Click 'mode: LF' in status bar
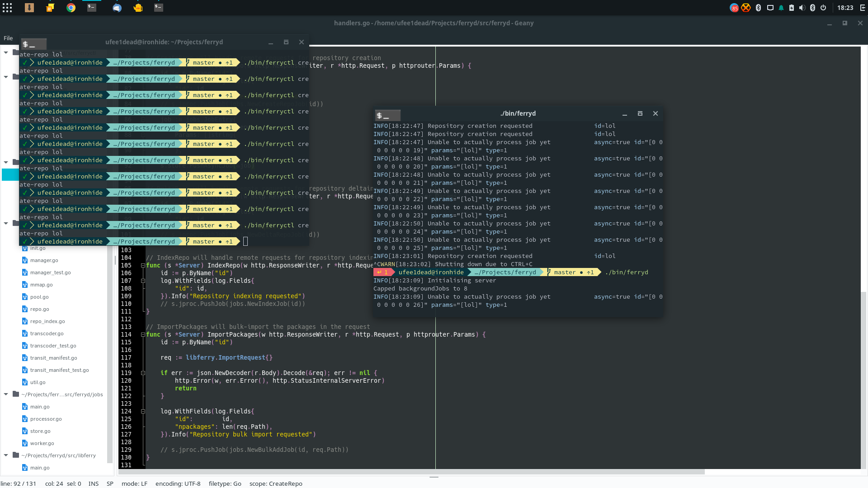Image resolution: width=868 pixels, height=488 pixels. [x=134, y=483]
